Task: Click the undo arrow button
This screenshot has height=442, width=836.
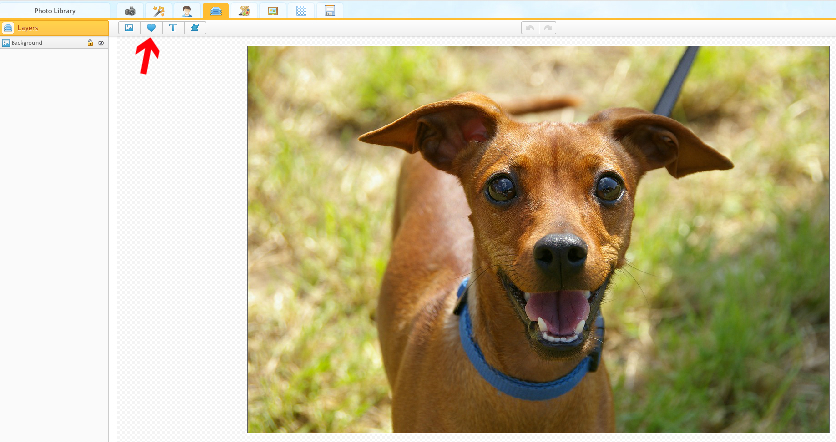Action: 529,28
